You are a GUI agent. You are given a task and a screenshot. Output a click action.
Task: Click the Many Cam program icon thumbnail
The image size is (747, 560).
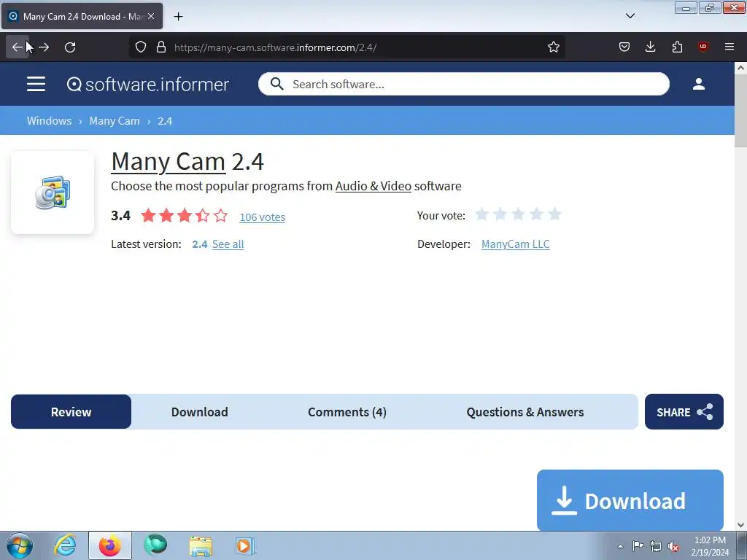53,192
